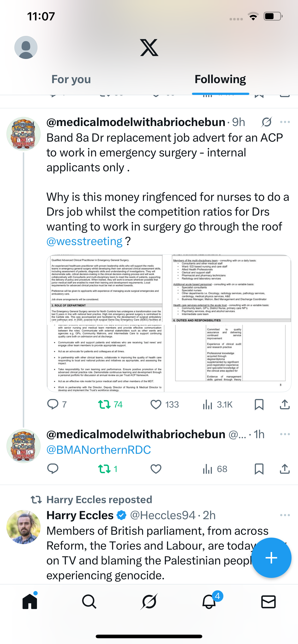Share the ACP job advert post
Viewport: 298px width, 644px height.
[x=285, y=404]
